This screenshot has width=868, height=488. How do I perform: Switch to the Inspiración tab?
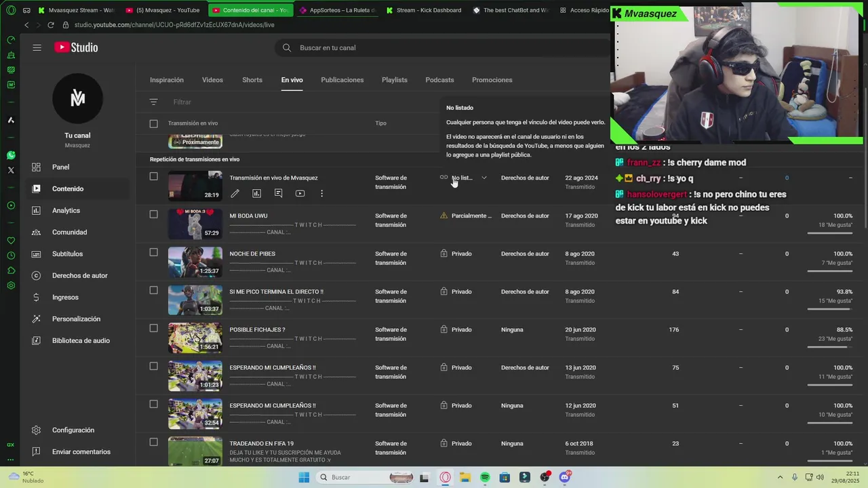[x=167, y=80]
